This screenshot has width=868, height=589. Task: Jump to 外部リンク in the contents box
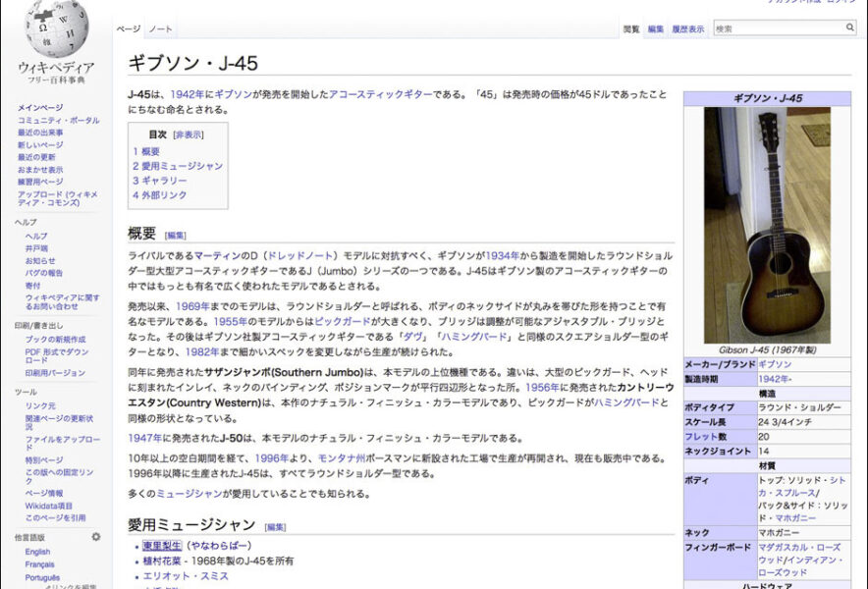click(159, 194)
